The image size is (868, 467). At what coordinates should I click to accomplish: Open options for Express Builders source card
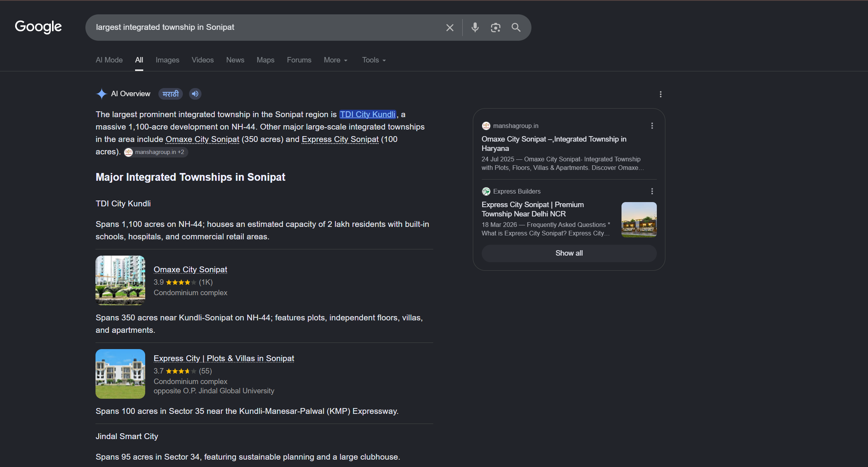point(652,191)
